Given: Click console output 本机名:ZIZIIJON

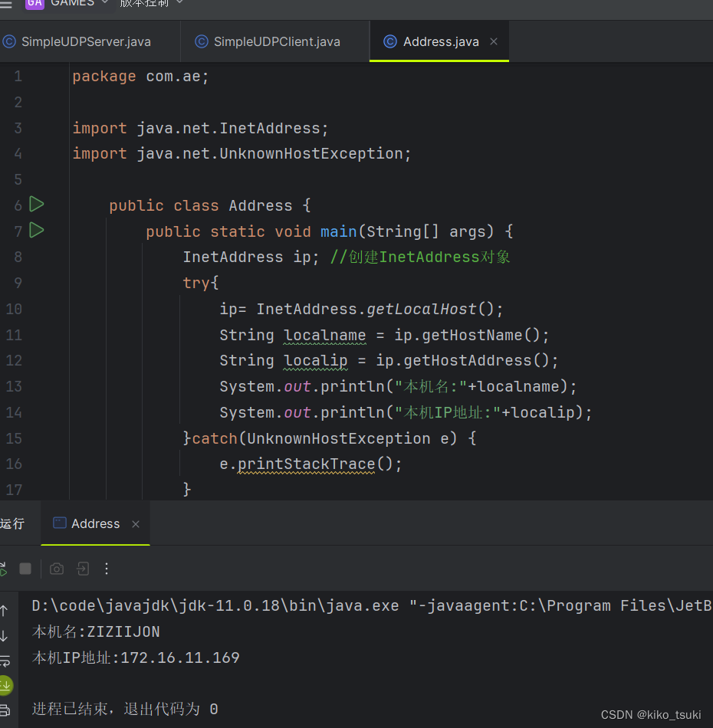Looking at the screenshot, I should click(96, 631).
